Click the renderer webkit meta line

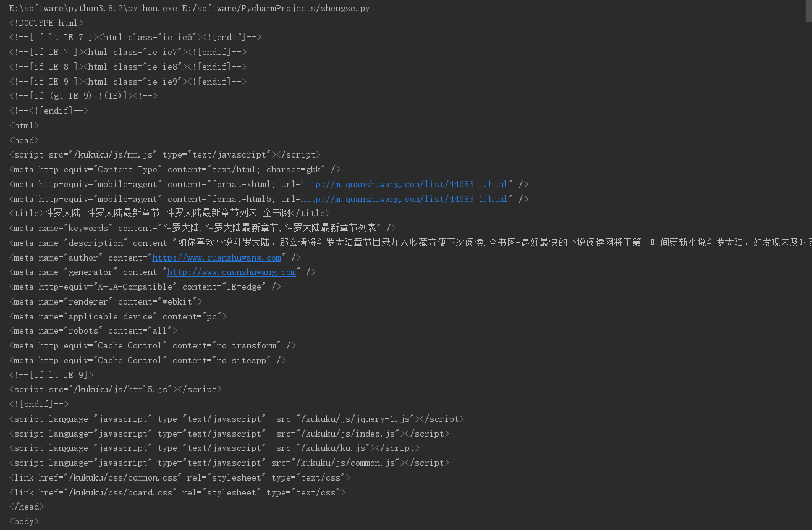tap(106, 301)
